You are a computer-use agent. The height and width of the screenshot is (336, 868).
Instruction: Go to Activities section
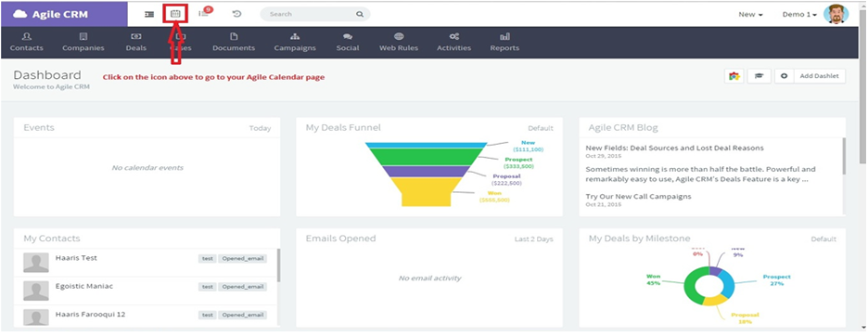point(453,42)
